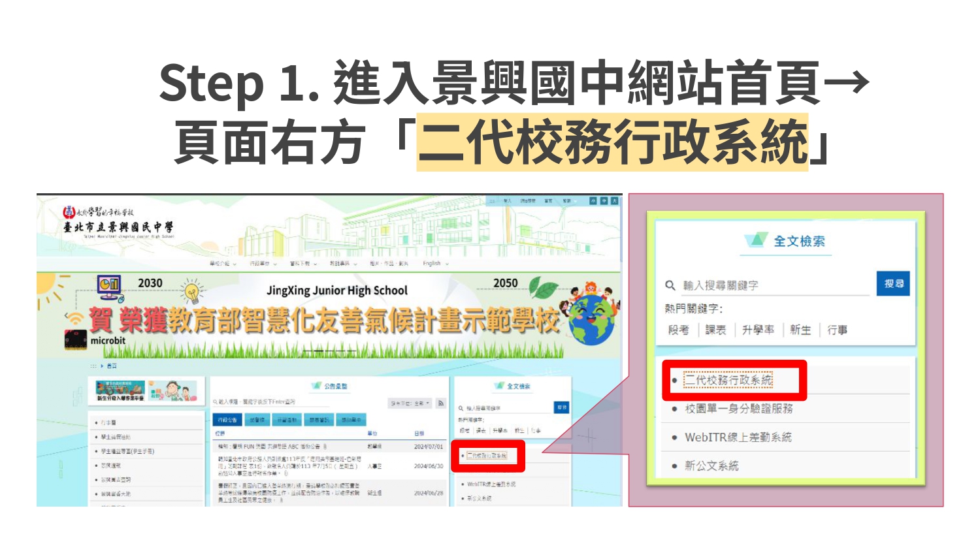Click the magnifier icon in enlarged search box
The width and height of the screenshot is (980, 551).
click(670, 285)
